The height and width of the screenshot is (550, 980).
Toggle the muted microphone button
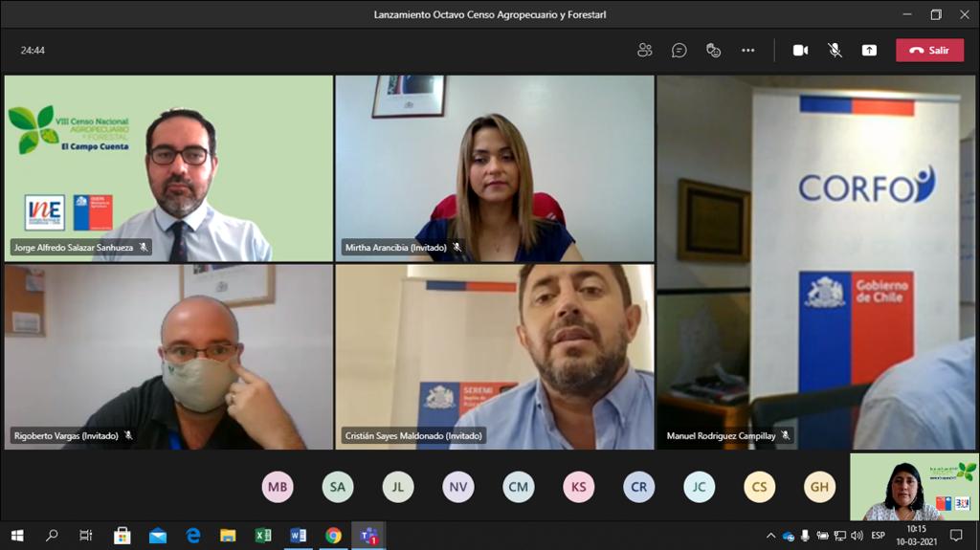(x=835, y=50)
